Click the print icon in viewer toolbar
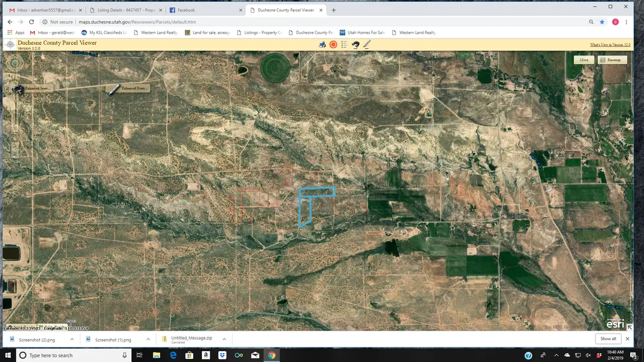The width and height of the screenshot is (644, 362). (x=322, y=45)
